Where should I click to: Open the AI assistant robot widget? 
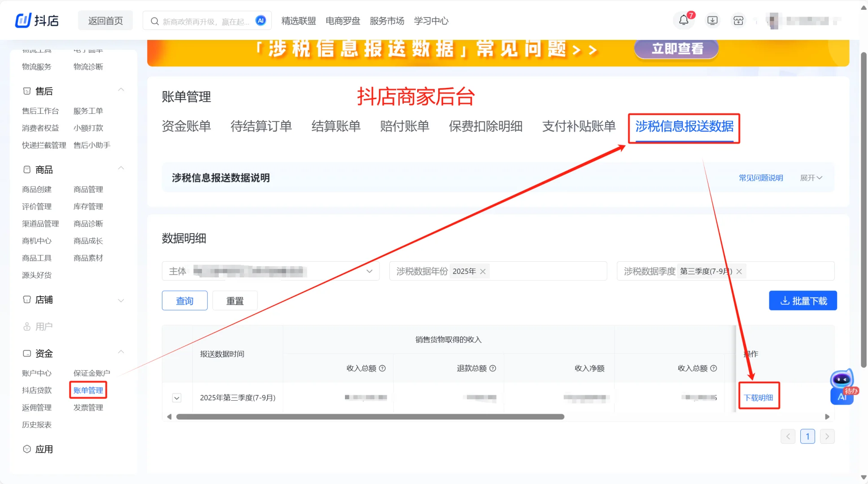pos(842,387)
